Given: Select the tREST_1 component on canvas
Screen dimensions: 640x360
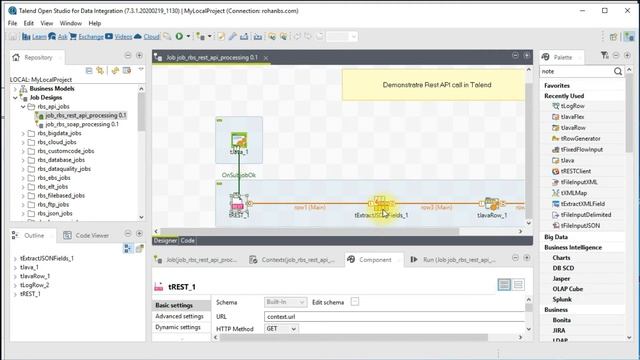Looking at the screenshot, I should (x=238, y=205).
